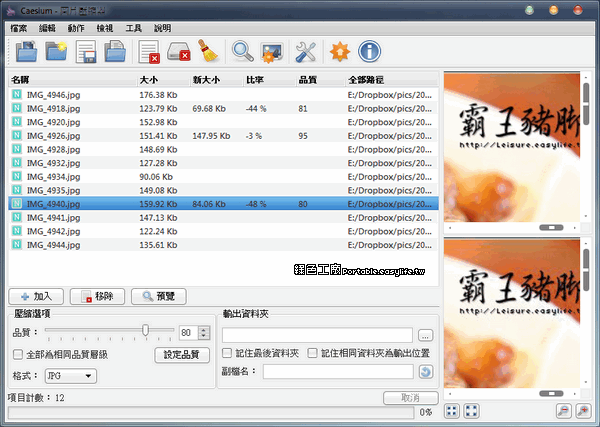
Task: Toggle 記住相同資料夾為輸出位置 checkbox
Action: pyautogui.click(x=313, y=353)
